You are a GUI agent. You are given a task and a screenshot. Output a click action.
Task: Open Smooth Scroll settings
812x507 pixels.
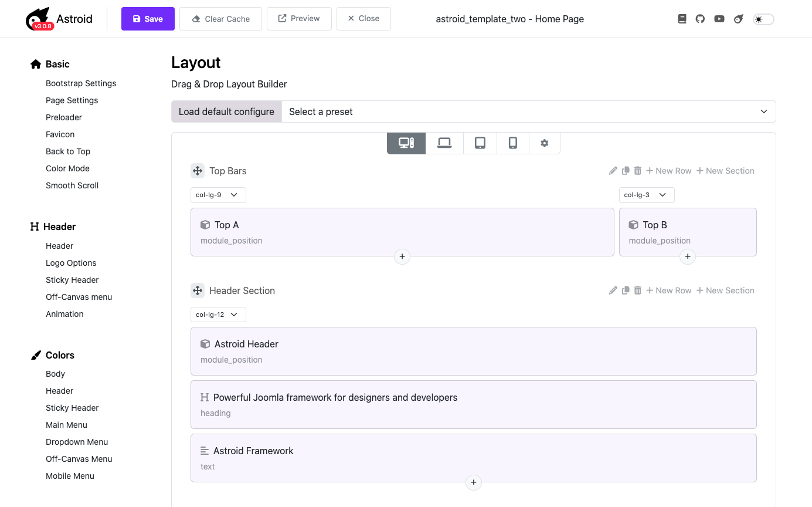pos(72,185)
